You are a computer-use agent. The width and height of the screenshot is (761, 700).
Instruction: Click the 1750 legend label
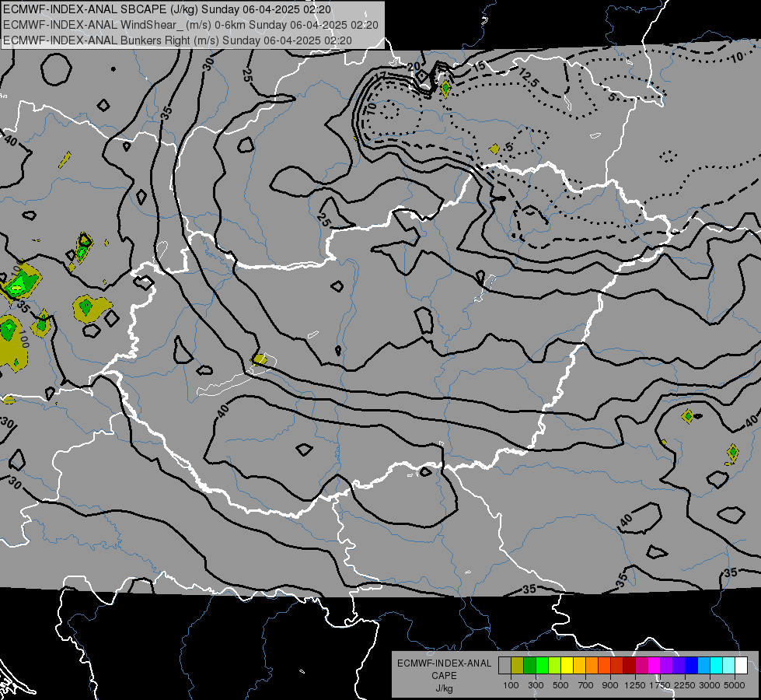[660, 685]
